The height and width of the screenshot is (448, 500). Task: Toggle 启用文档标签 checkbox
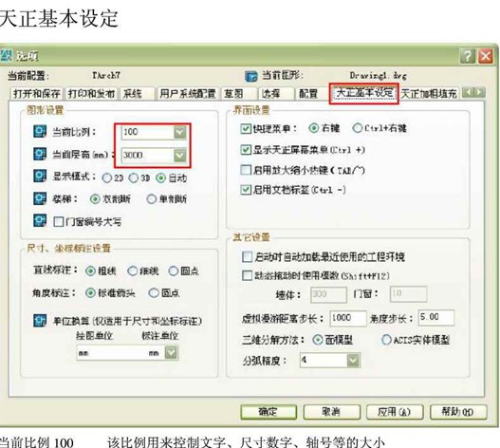pyautogui.click(x=246, y=190)
